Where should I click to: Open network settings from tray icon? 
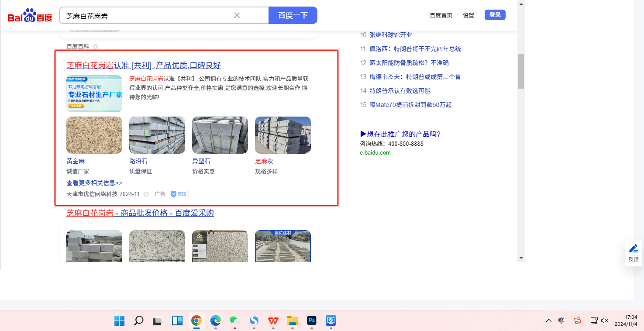tap(594, 321)
